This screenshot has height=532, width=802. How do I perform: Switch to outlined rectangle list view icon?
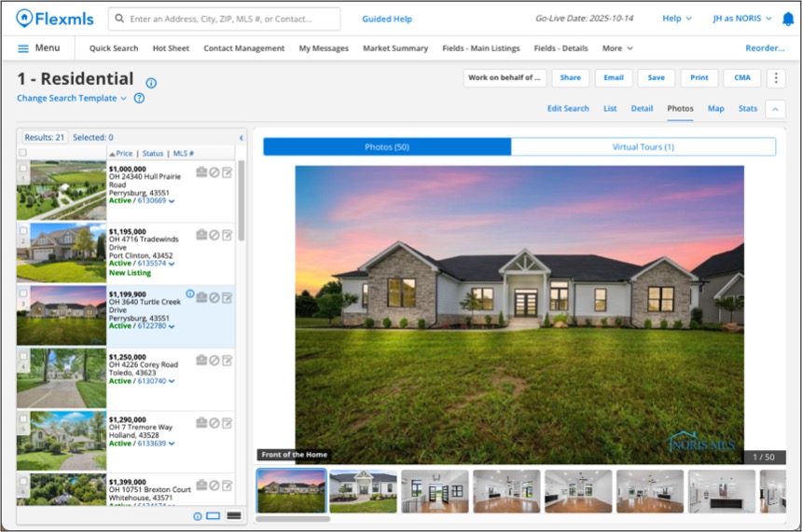coord(214,515)
